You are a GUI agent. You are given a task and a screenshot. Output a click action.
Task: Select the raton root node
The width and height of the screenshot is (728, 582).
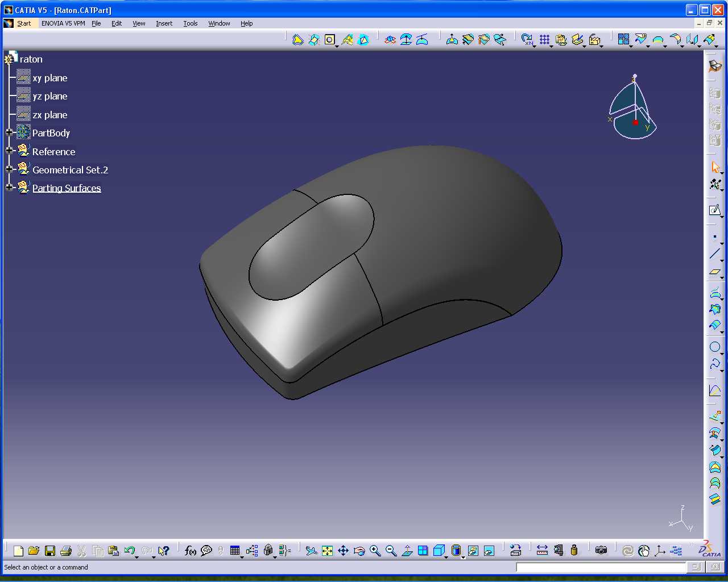[x=31, y=59]
